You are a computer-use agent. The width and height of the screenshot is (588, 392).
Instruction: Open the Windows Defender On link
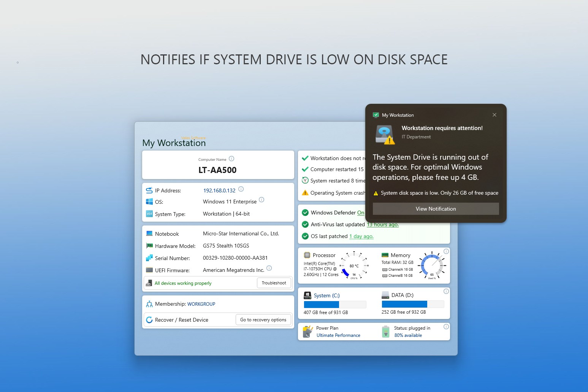point(361,213)
